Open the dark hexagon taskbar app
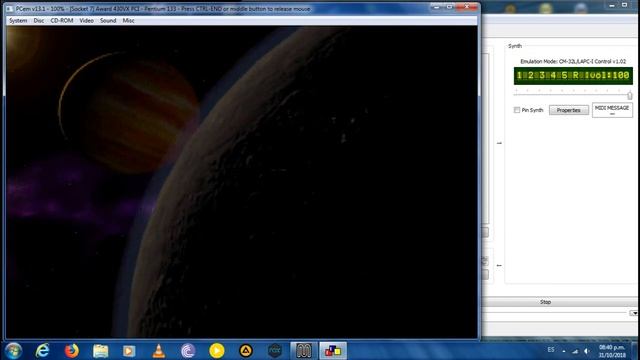The height and width of the screenshot is (360, 640). coord(275,351)
